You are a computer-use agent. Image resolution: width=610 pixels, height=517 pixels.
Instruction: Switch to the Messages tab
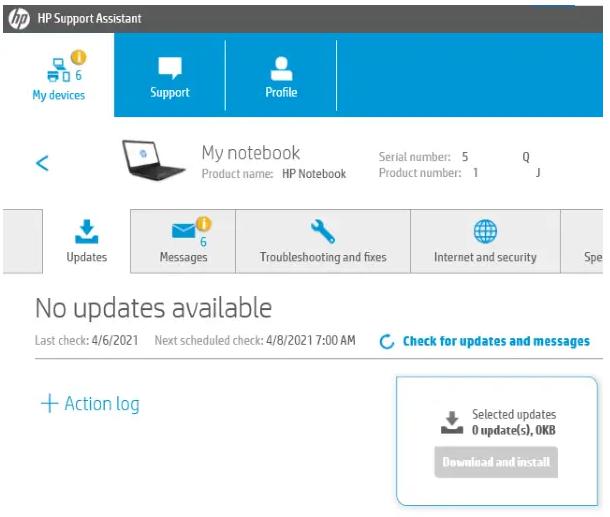pos(183,241)
